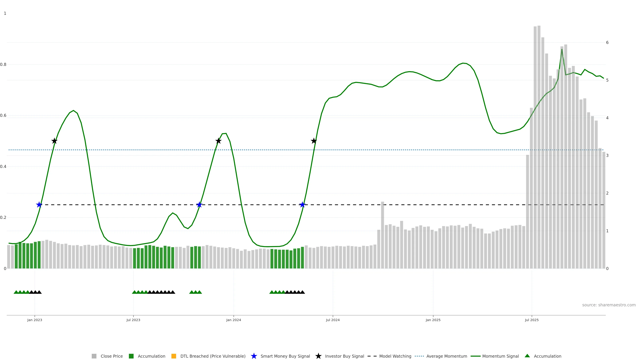644x362 pixels.
Task: Click the green square Accumulation legend swatch
Action: point(131,356)
